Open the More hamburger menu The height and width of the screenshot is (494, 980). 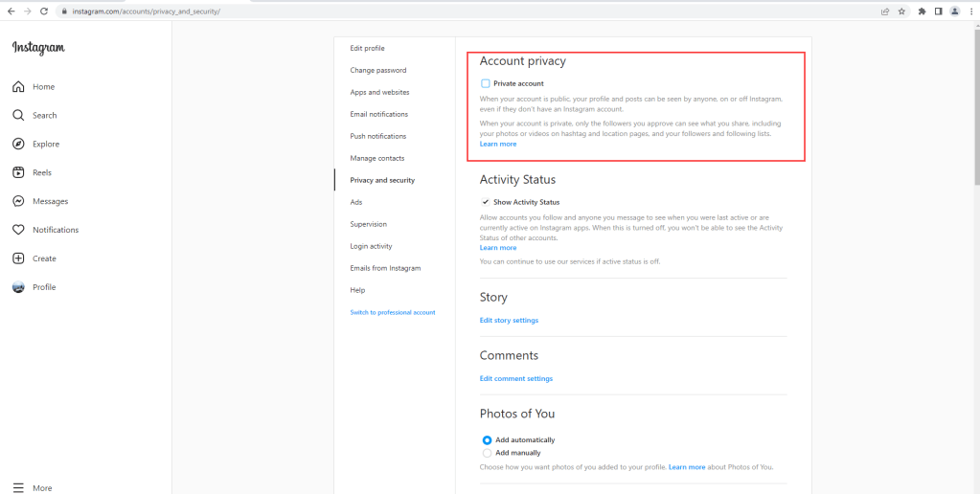pyautogui.click(x=18, y=487)
